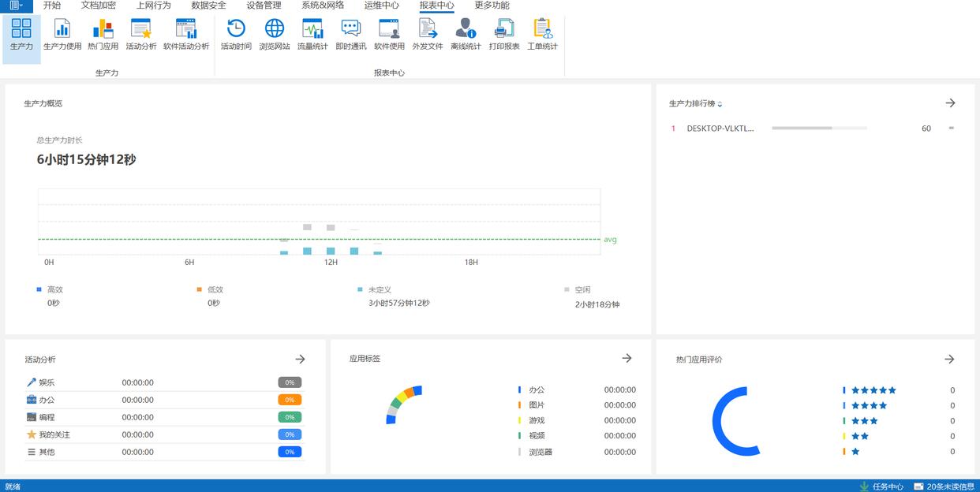Toggle the 未定义 legend series
The height and width of the screenshot is (492, 980).
(x=379, y=290)
